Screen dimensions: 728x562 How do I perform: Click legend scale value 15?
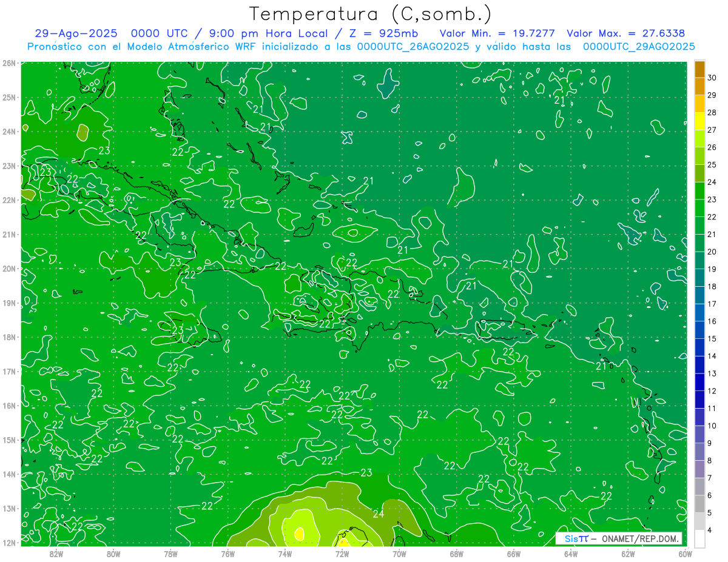coord(712,338)
